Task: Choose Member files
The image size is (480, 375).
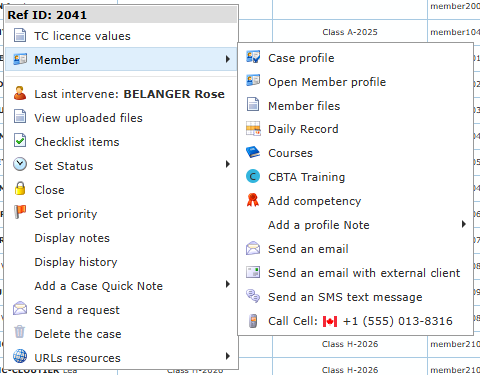Action: (x=355, y=106)
